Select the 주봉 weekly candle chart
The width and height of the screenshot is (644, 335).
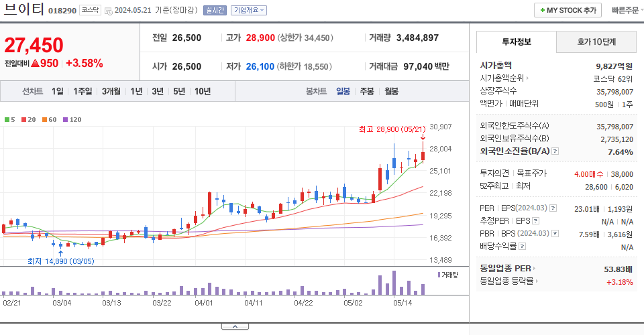(x=367, y=91)
